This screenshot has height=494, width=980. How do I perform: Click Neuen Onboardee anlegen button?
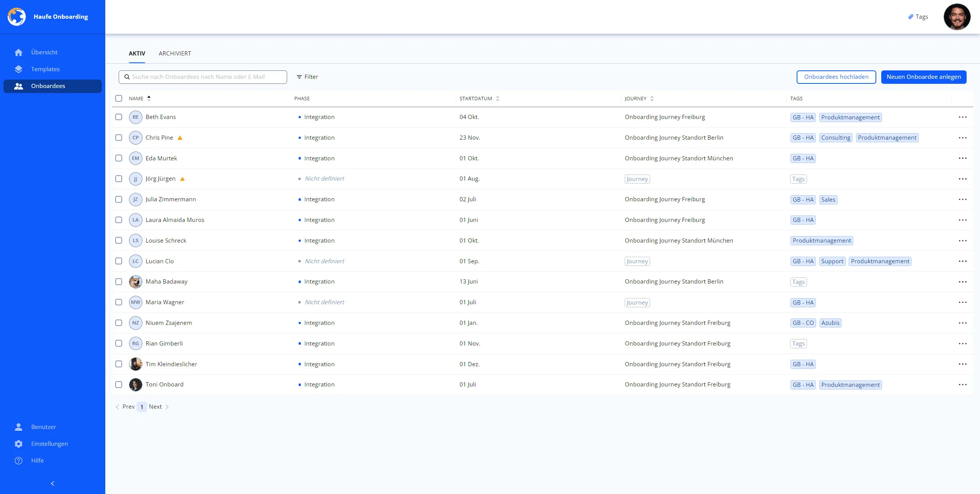(923, 77)
